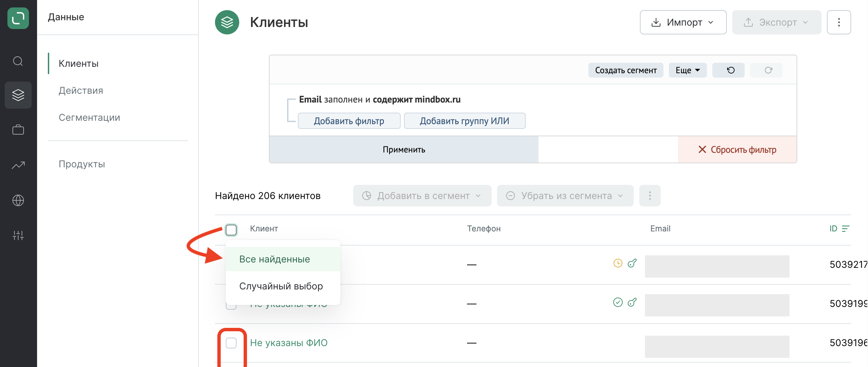
Task: Click the Mindbox logo in the sidebar
Action: click(x=18, y=18)
